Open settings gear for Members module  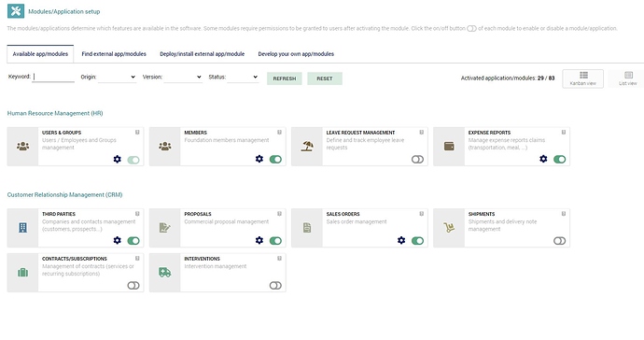point(259,159)
